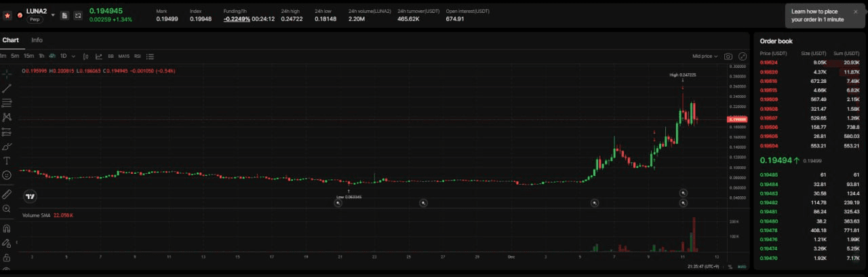
Task: Open the candlestick chart type selector
Action: coord(86,56)
